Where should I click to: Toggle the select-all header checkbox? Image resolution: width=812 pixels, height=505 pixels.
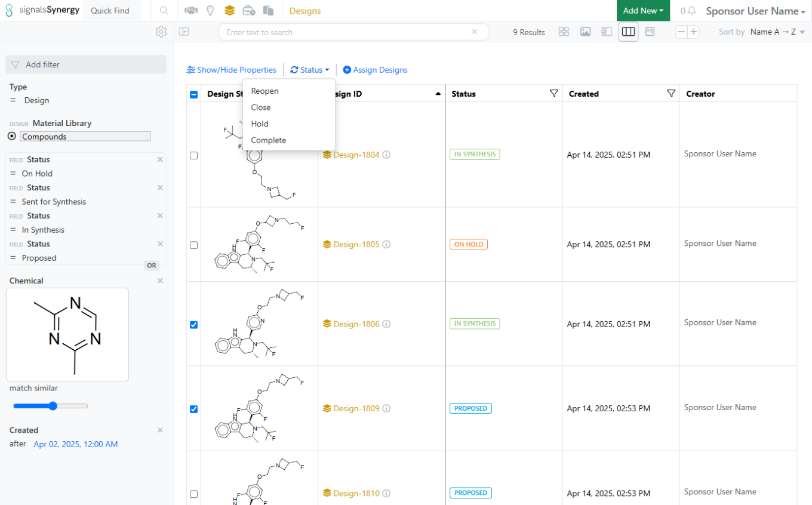(x=193, y=94)
